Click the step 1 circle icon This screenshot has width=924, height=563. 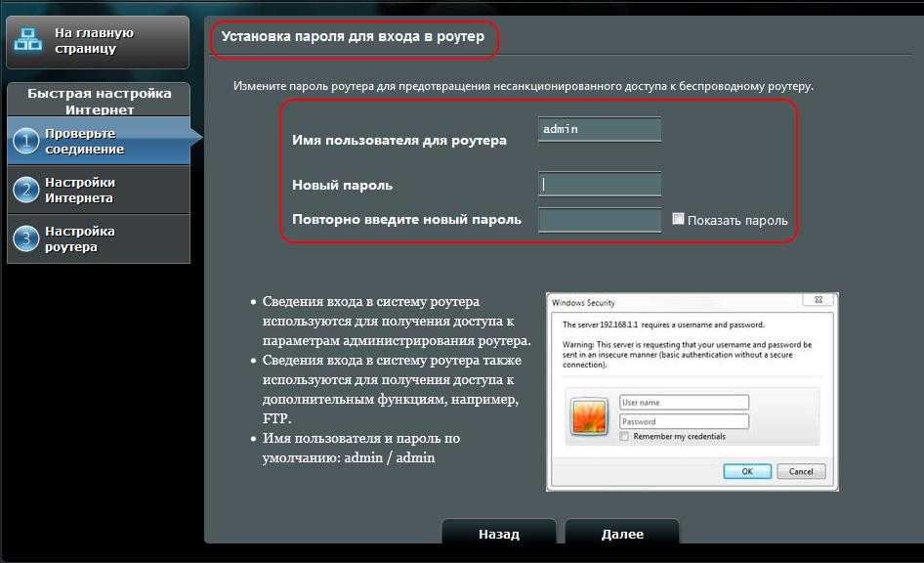click(x=25, y=142)
